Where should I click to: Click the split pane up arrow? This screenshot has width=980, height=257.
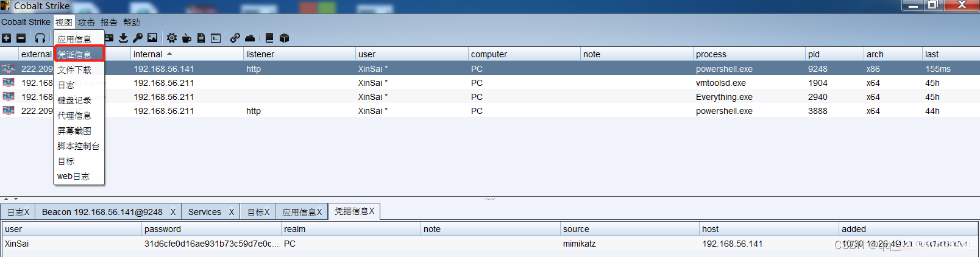click(x=6, y=199)
